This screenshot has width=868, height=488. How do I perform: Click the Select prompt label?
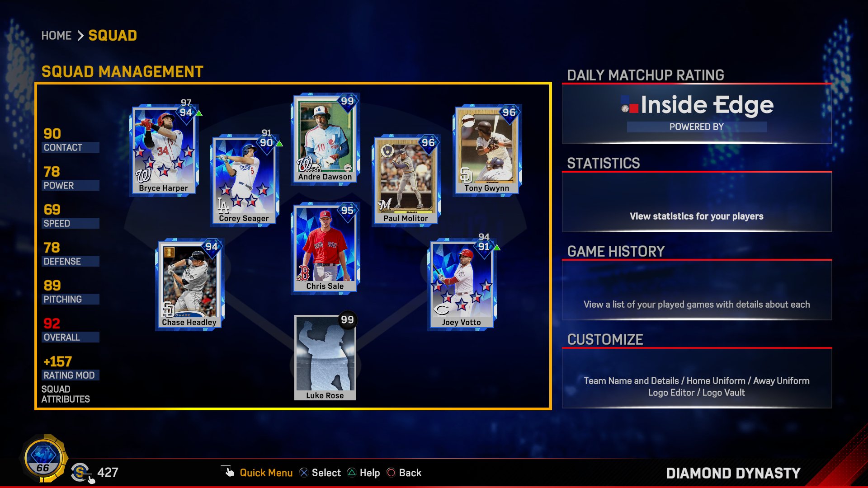point(326,473)
